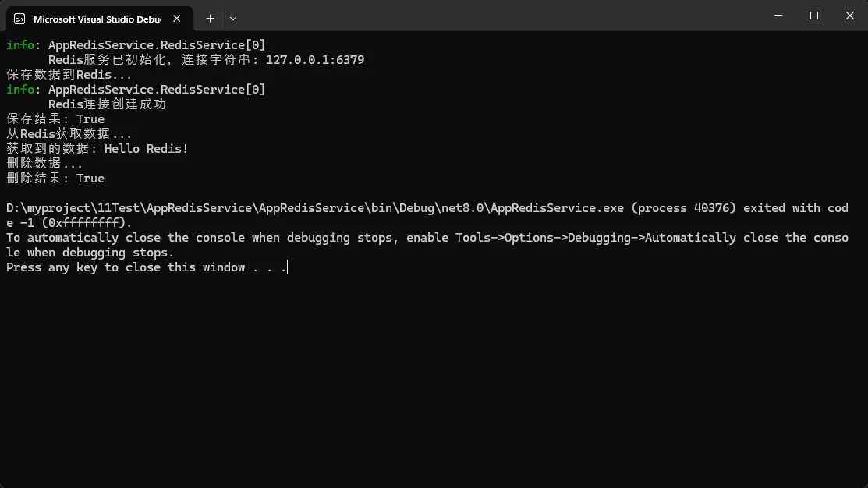Close the Microsoft Visual Studio Debug tab
Image resolution: width=868 pixels, height=488 pixels.
tap(177, 18)
